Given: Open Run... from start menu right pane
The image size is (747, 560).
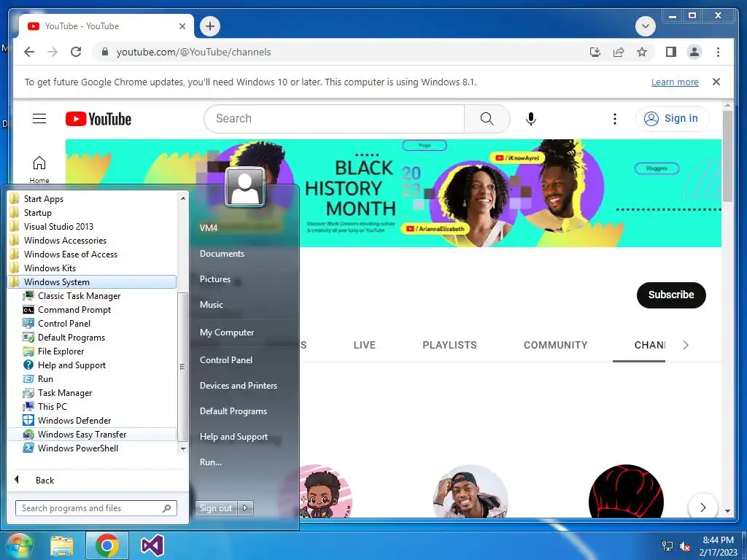Looking at the screenshot, I should click(x=211, y=462).
